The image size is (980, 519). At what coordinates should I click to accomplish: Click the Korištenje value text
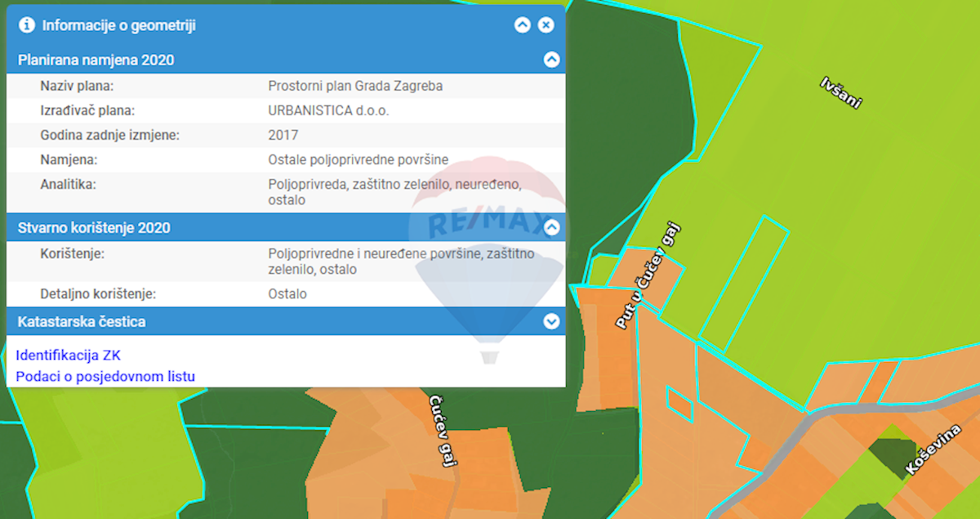coord(401,261)
